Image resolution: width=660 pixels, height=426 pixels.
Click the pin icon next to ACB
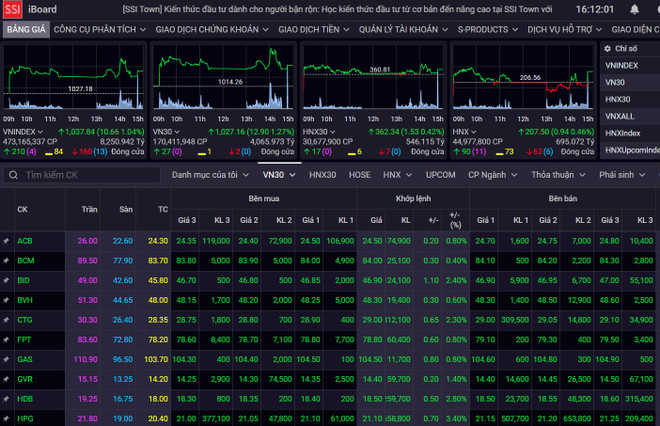(x=6, y=241)
